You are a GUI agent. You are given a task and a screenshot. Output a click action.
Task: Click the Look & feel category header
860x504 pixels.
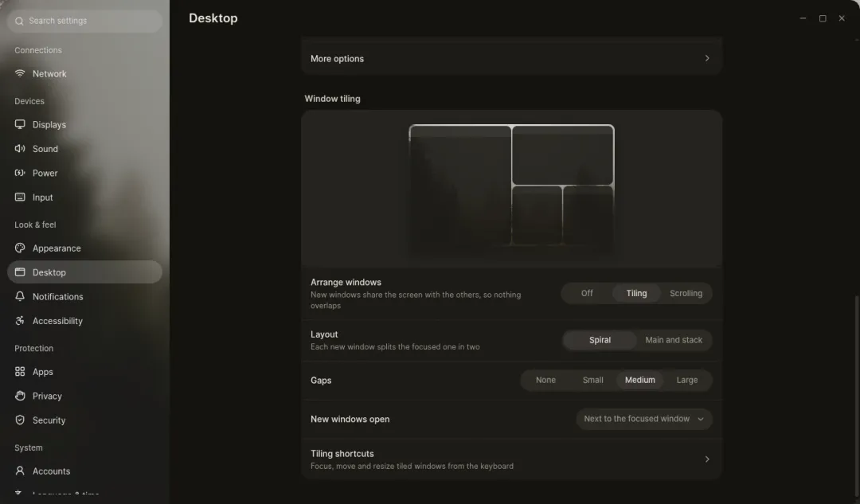pos(35,225)
